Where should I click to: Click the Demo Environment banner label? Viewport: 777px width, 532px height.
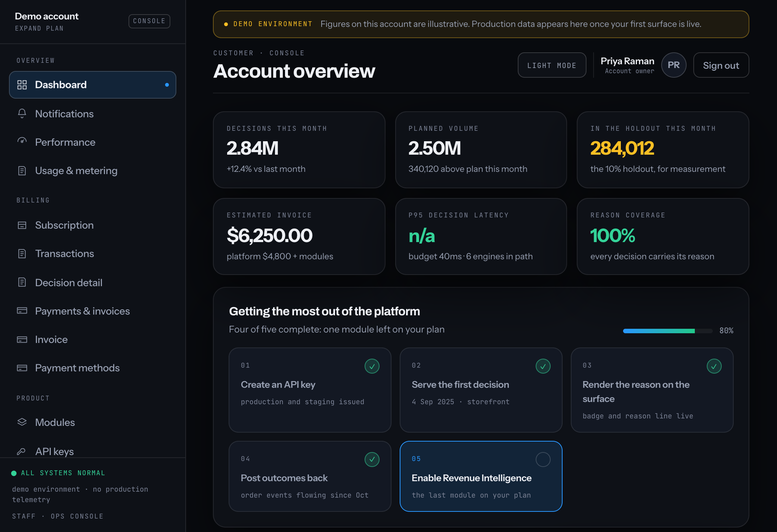pyautogui.click(x=273, y=24)
